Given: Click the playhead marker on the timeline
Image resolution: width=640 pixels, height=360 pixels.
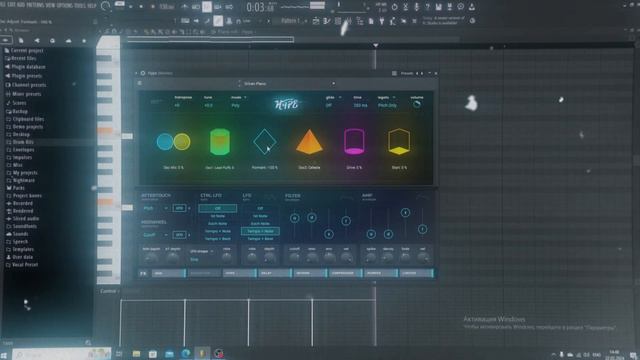Looking at the screenshot, I should coord(376,45).
